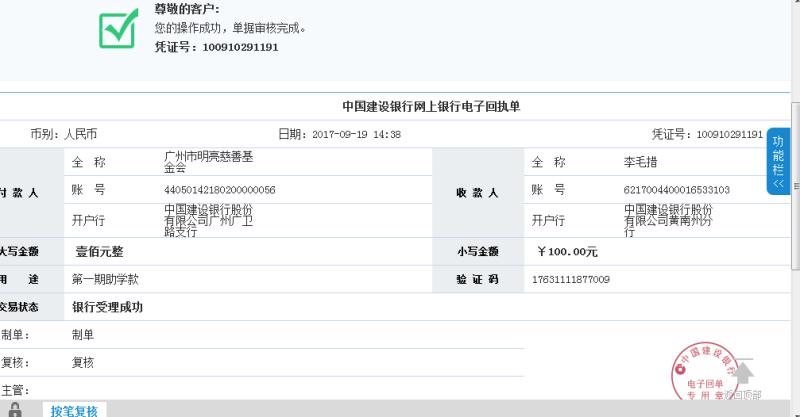Click the red 电子回单 bank seal
The height and width of the screenshot is (417, 800).
(705, 372)
